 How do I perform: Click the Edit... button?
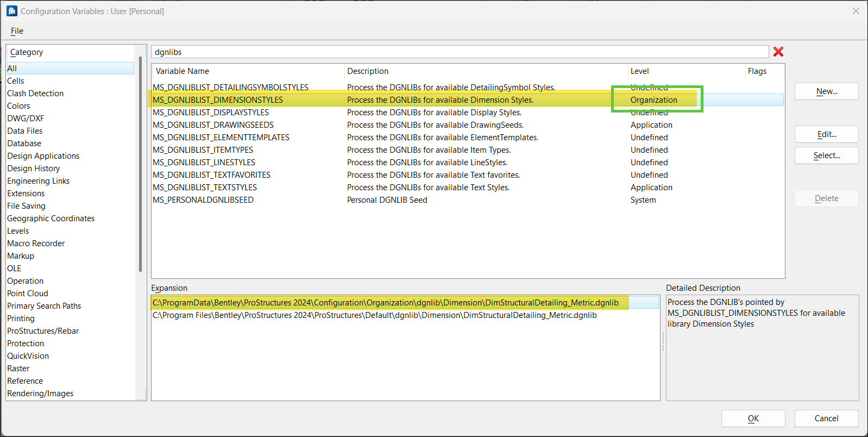tap(826, 134)
